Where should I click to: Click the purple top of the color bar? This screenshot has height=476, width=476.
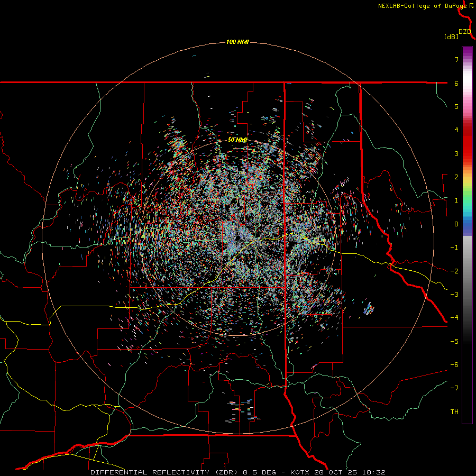tap(467, 52)
